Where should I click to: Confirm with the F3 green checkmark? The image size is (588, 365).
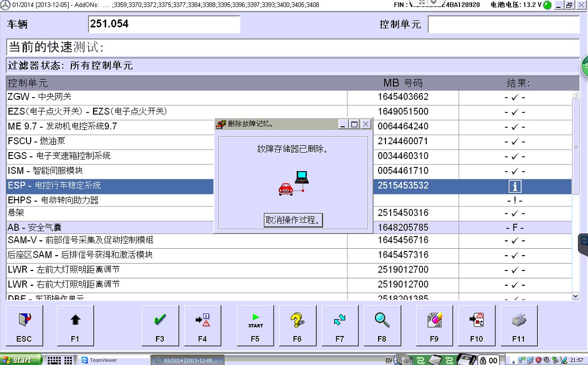click(160, 325)
